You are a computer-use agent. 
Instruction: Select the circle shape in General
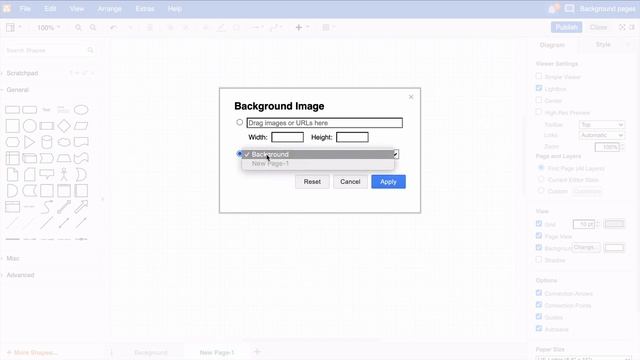pos(29,126)
